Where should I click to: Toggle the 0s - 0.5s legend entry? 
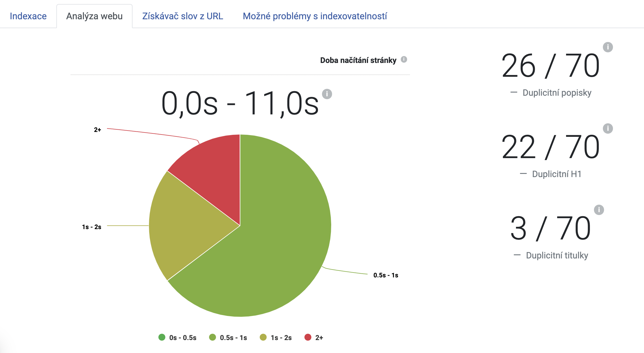tap(177, 337)
